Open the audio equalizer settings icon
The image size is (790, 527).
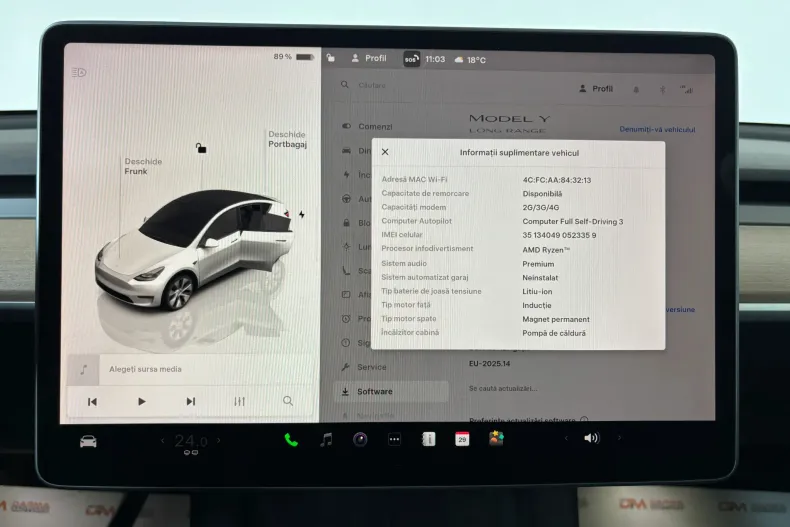coord(239,402)
